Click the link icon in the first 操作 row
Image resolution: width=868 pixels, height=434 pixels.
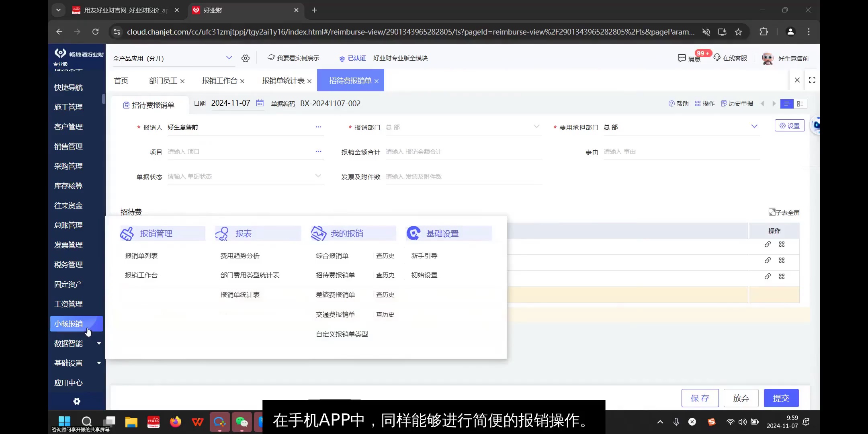[x=768, y=244]
